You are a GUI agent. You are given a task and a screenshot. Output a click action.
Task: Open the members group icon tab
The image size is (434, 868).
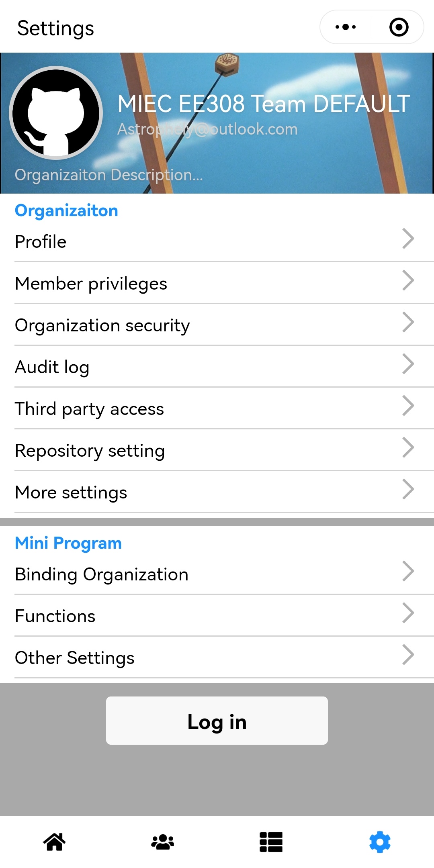click(163, 841)
